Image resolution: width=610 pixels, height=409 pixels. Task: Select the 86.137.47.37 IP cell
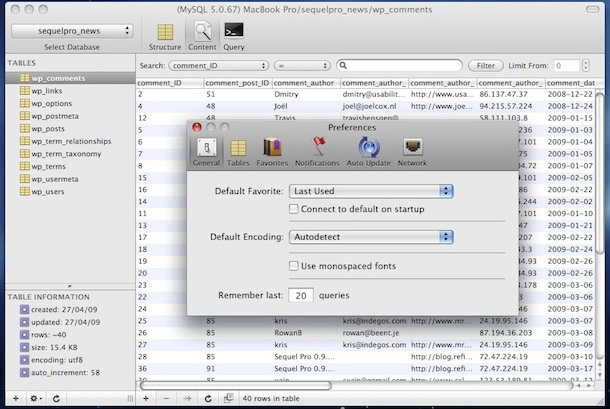point(511,94)
